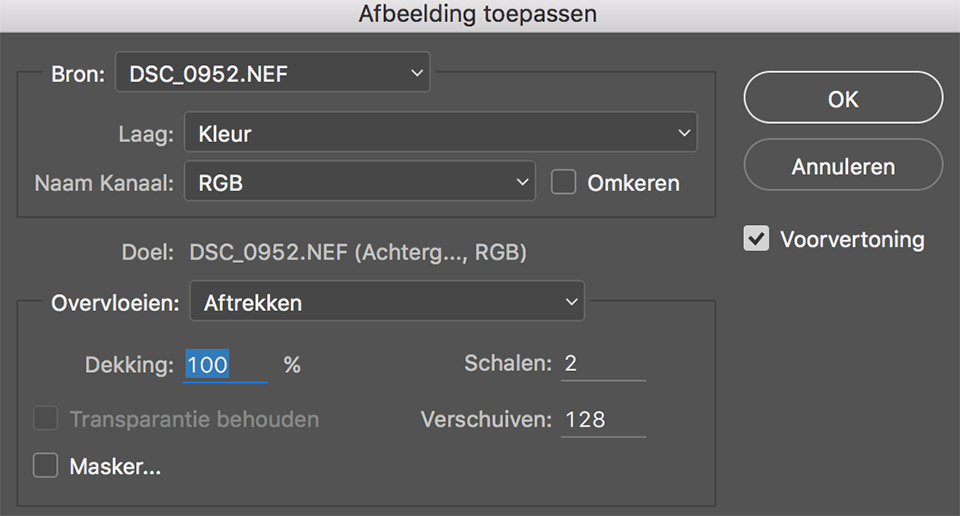Viewport: 960px width, 516px height.
Task: Click the Dekking percentage input field
Action: pyautogui.click(x=225, y=365)
